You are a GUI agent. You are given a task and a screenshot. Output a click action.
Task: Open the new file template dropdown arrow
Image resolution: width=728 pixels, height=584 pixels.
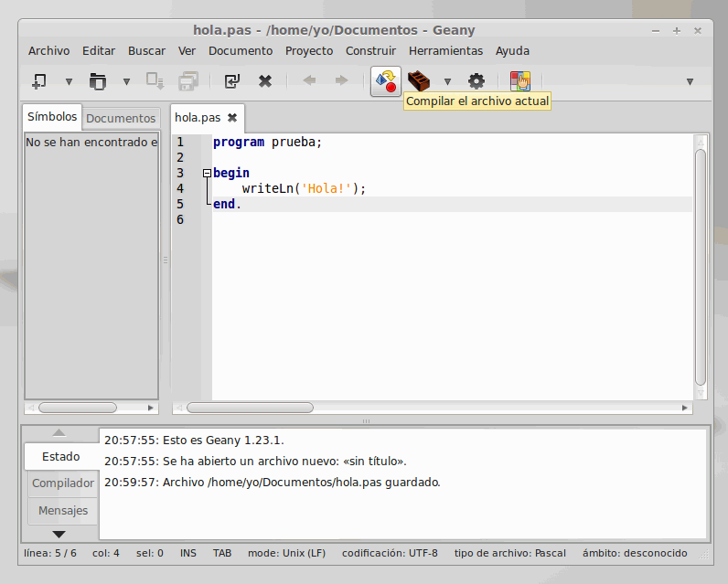(x=69, y=81)
